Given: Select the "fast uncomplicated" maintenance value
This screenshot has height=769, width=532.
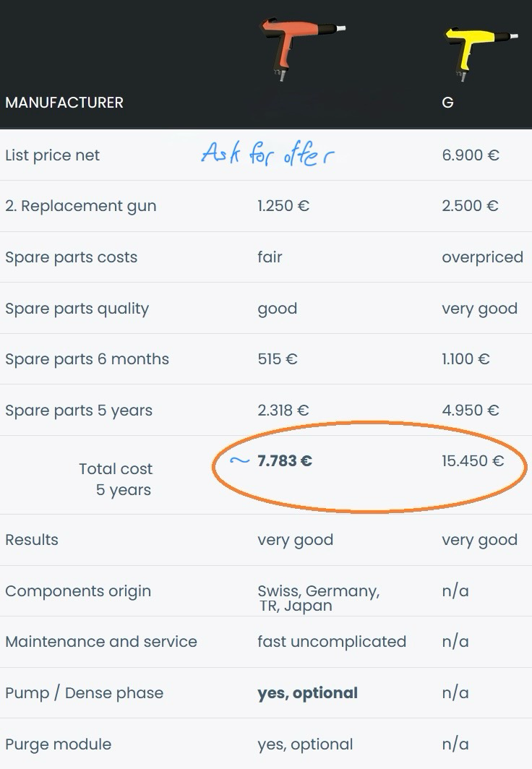Looking at the screenshot, I should pyautogui.click(x=332, y=642).
